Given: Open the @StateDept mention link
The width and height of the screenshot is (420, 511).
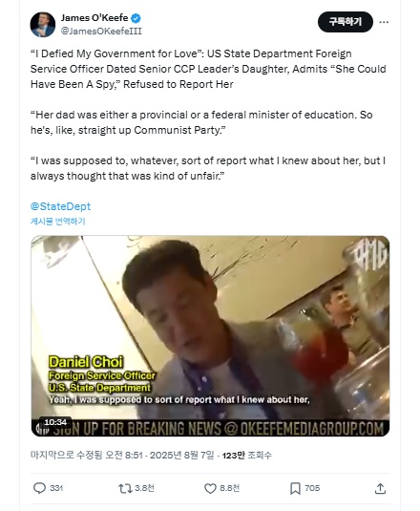Looking at the screenshot, I should (60, 206).
